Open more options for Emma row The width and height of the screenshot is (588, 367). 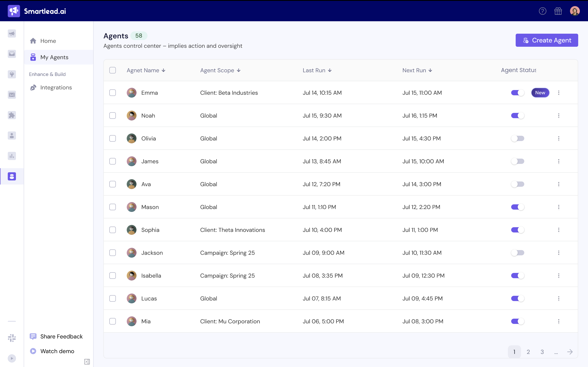click(x=559, y=93)
